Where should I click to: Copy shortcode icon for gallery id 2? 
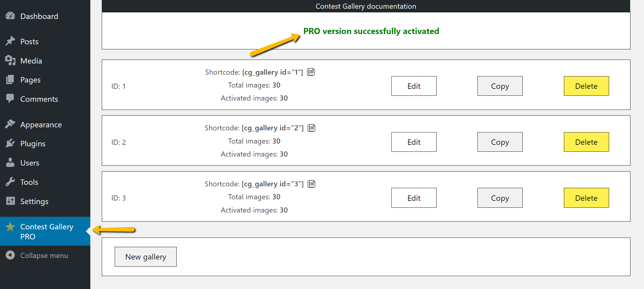312,128
